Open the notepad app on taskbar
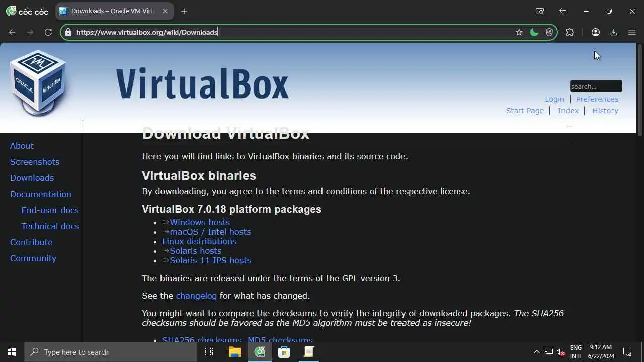This screenshot has height=362, width=644. coord(308,352)
